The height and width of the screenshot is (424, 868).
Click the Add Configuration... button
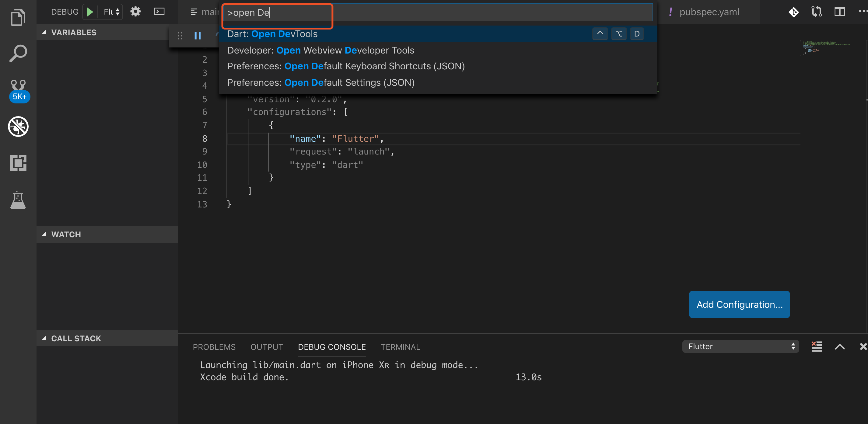pos(739,304)
